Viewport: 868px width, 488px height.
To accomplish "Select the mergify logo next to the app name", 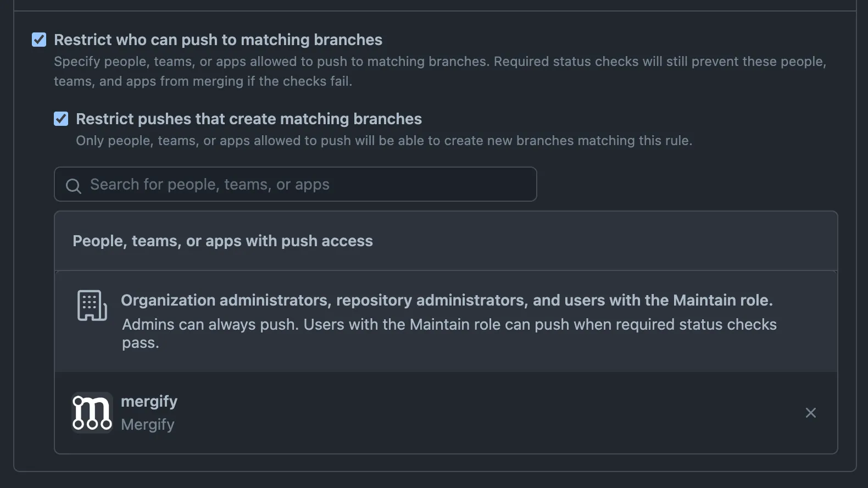I will (91, 412).
